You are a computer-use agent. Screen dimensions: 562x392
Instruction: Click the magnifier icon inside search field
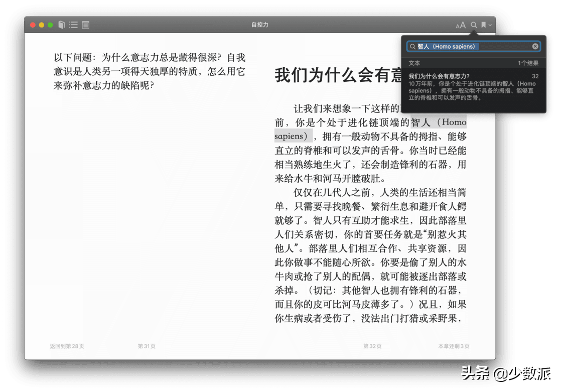click(x=412, y=47)
